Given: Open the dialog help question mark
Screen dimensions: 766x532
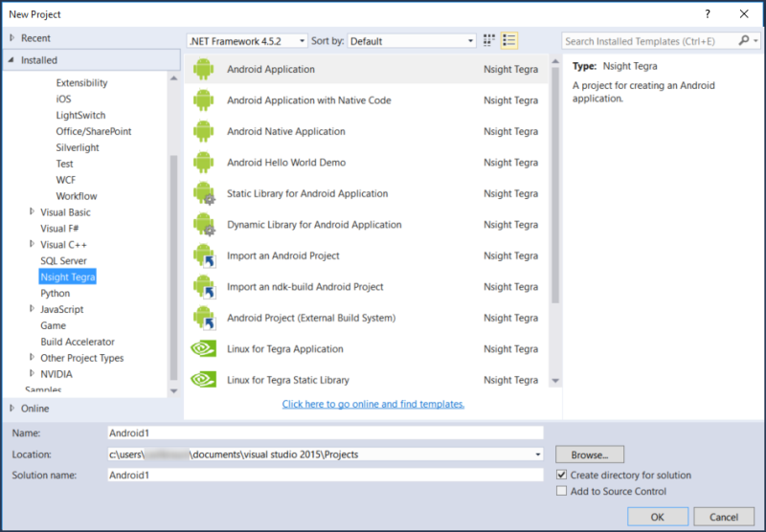Looking at the screenshot, I should (708, 14).
